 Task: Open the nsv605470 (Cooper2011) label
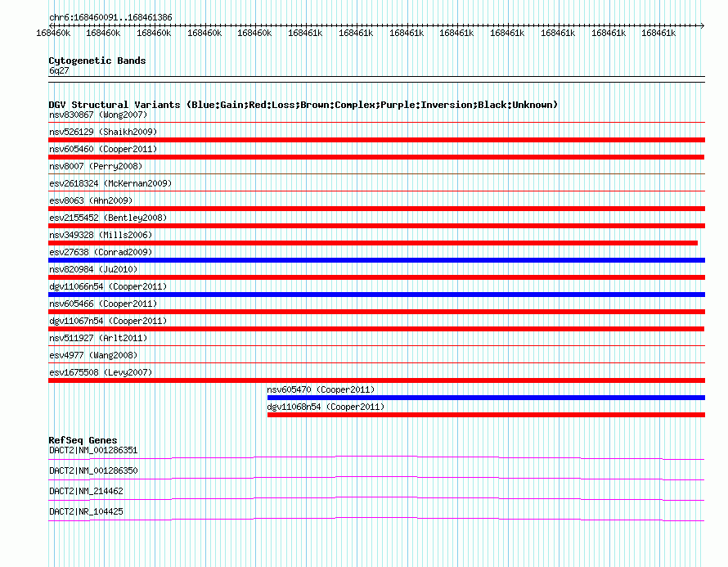pos(321,389)
